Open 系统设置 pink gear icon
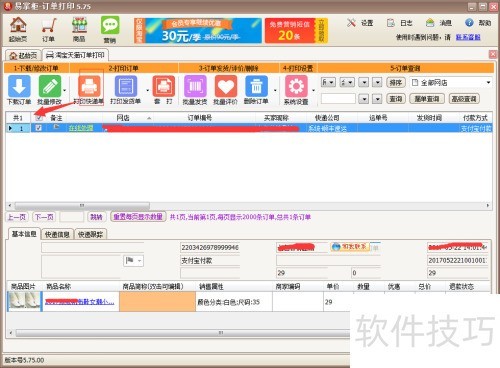Screen dimensions: 500x368 pyautogui.click(x=296, y=86)
